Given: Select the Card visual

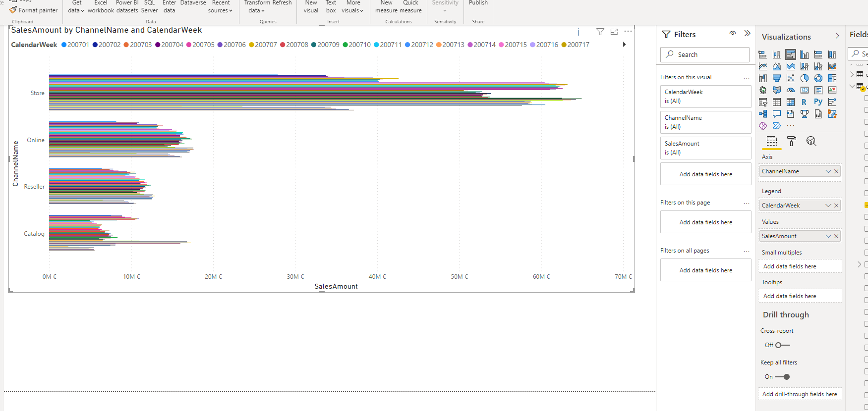Looking at the screenshot, I should coord(805,90).
